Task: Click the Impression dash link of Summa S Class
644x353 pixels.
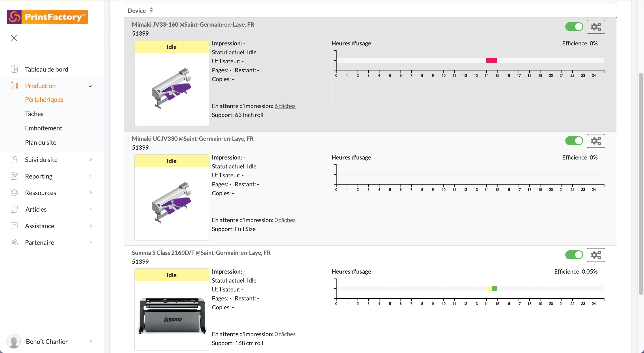Action: coord(244,272)
